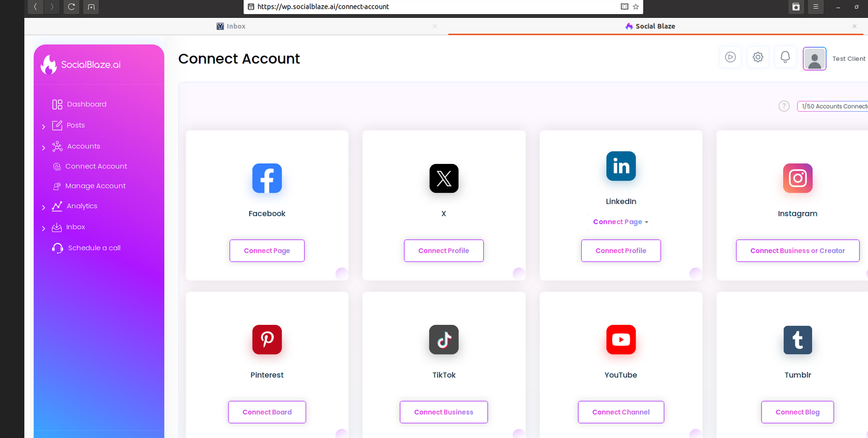Expand the Analytics menu chevron
Screen dimensions: 868x438
click(x=44, y=207)
